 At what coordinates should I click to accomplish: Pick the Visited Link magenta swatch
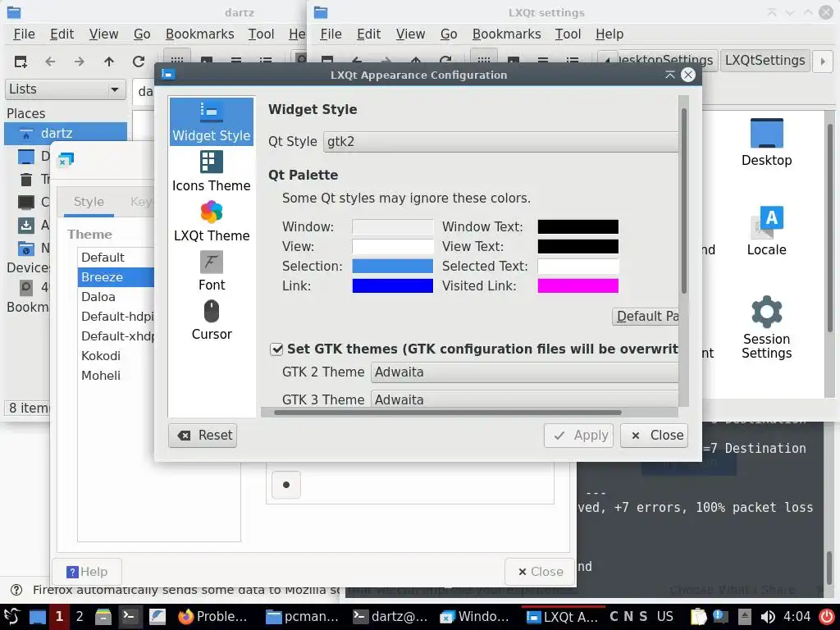point(578,285)
